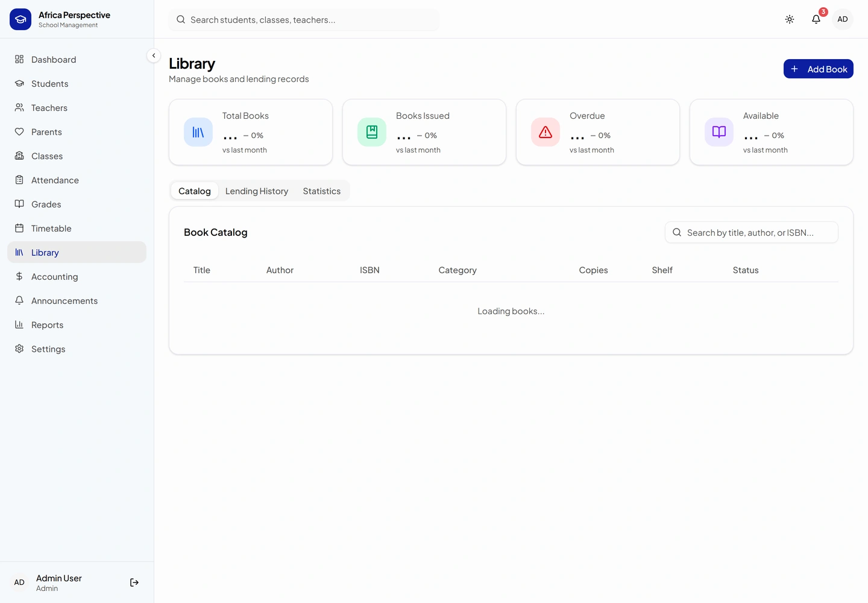868x603 pixels.
Task: Switch to the Catalog tab
Action: [x=195, y=191]
